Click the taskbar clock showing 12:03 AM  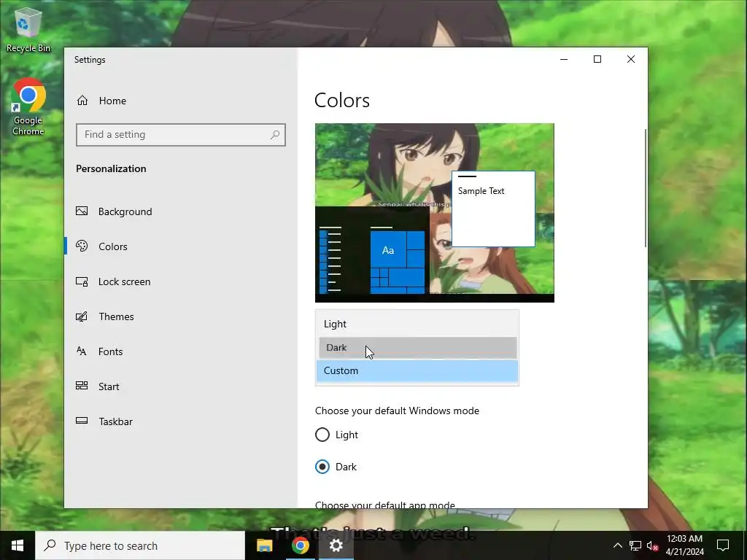point(684,545)
